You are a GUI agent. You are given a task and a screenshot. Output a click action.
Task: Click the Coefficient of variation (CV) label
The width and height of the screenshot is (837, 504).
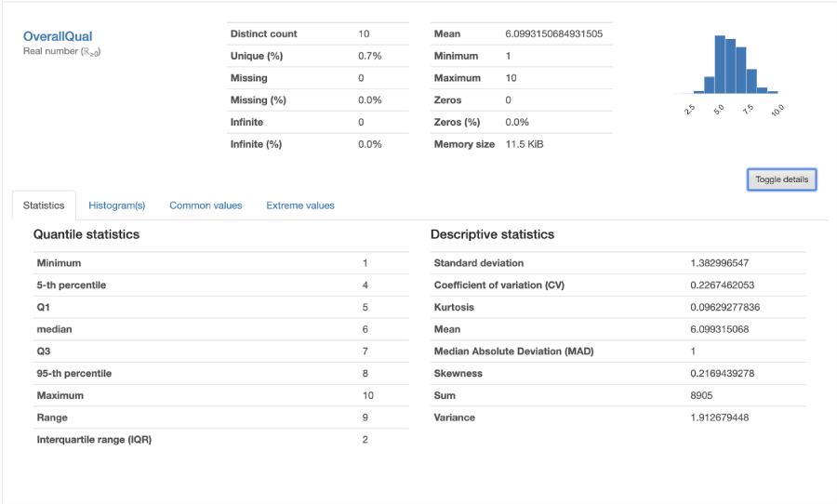pos(499,285)
